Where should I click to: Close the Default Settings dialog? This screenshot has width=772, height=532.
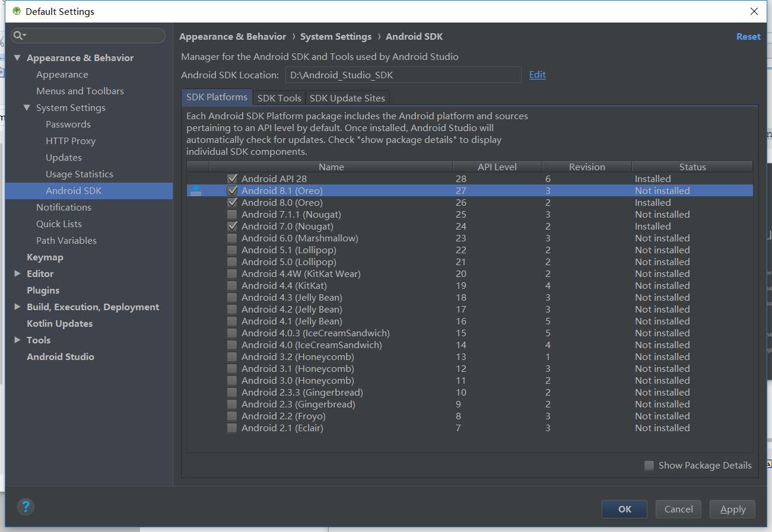pos(754,11)
